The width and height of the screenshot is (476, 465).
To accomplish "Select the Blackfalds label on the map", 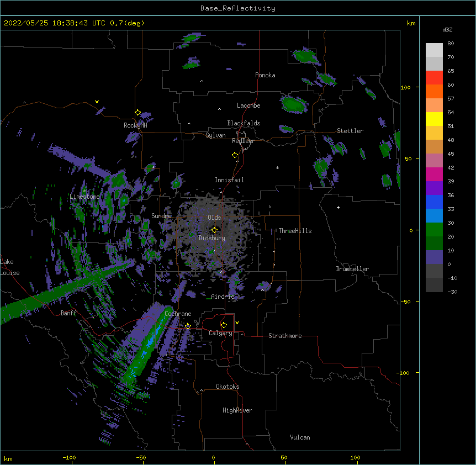I will [x=244, y=123].
